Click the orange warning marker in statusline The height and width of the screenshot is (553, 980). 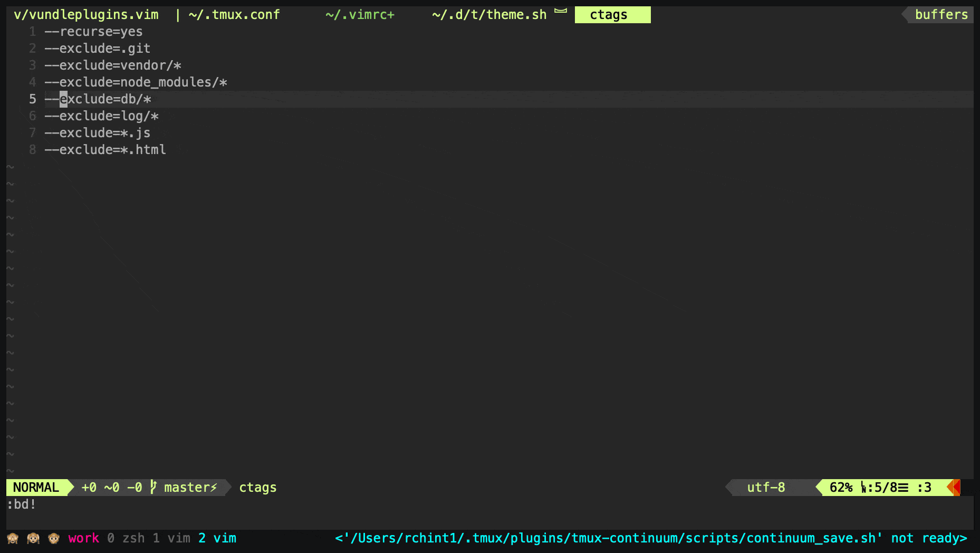tap(954, 488)
